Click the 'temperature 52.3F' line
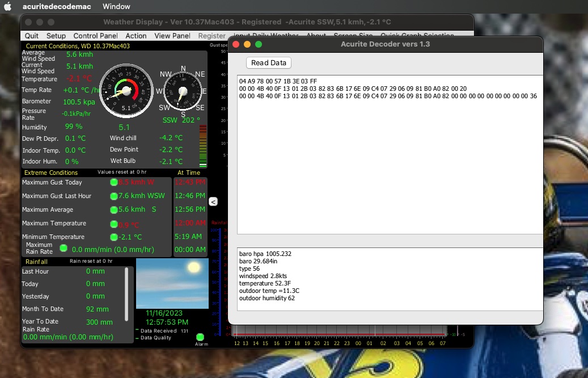Image resolution: width=588 pixels, height=378 pixels. click(265, 283)
